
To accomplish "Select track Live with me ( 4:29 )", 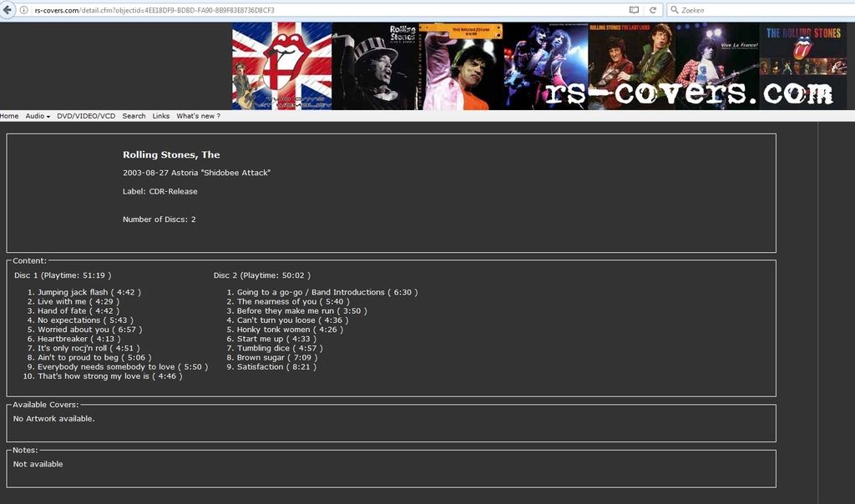I will click(x=78, y=302).
